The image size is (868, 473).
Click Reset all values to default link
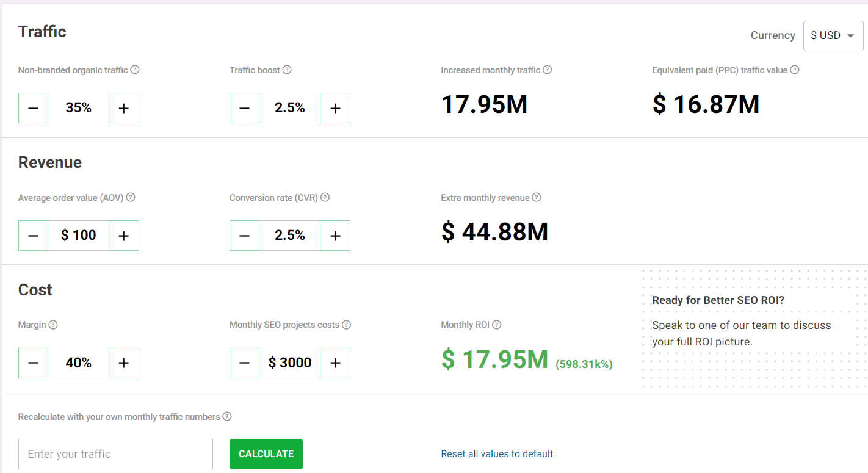497,454
